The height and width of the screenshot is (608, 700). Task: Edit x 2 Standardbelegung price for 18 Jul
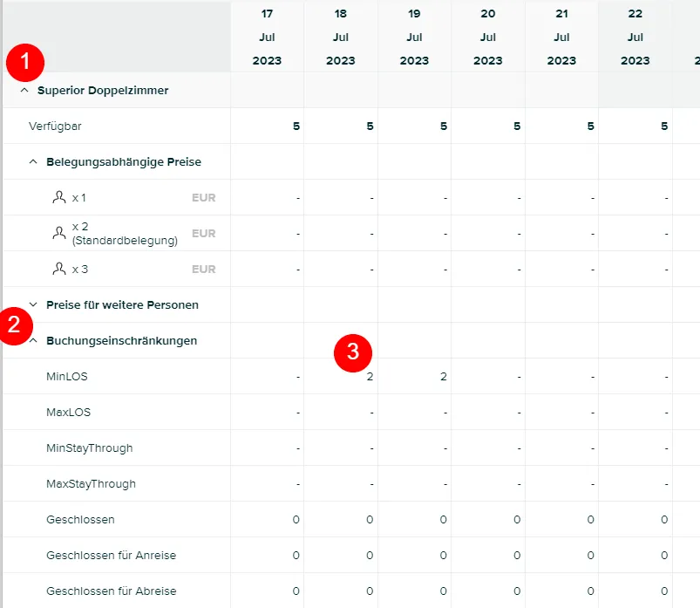[x=341, y=233]
